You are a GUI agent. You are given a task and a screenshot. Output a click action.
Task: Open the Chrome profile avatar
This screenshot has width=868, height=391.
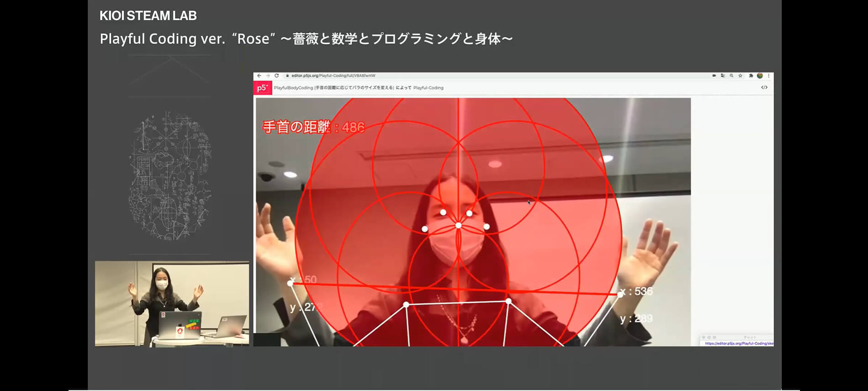760,76
